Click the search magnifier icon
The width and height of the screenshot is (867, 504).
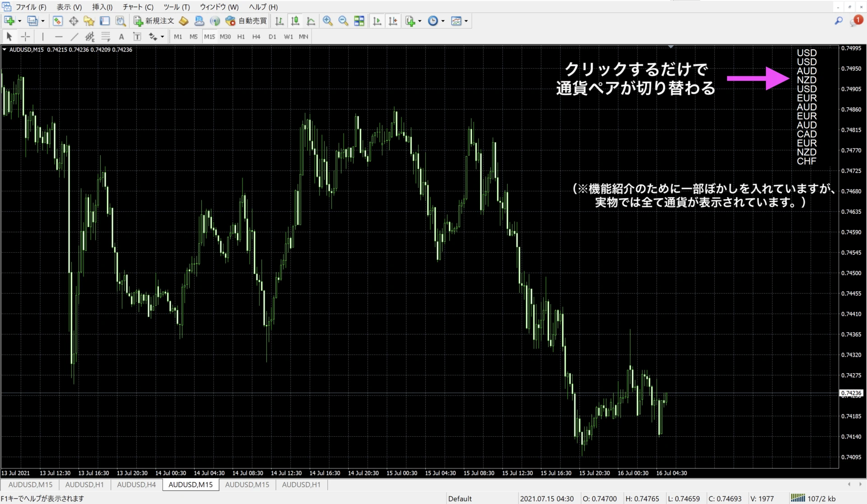tap(838, 21)
